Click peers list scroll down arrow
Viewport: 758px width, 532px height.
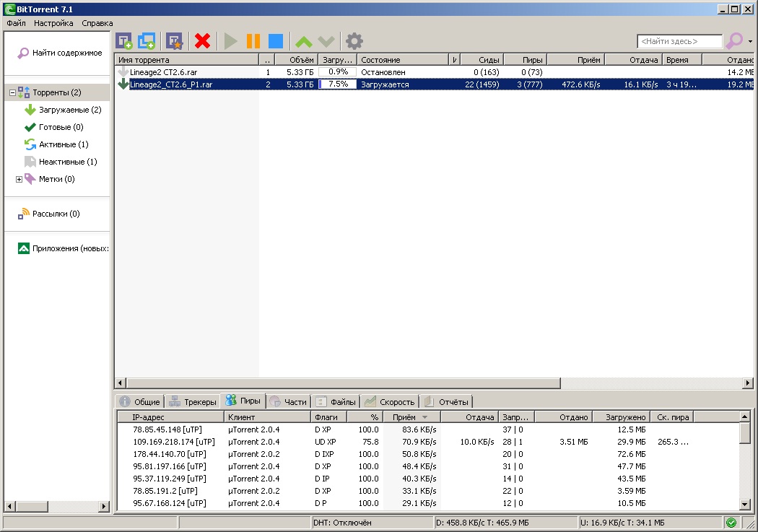(x=745, y=505)
